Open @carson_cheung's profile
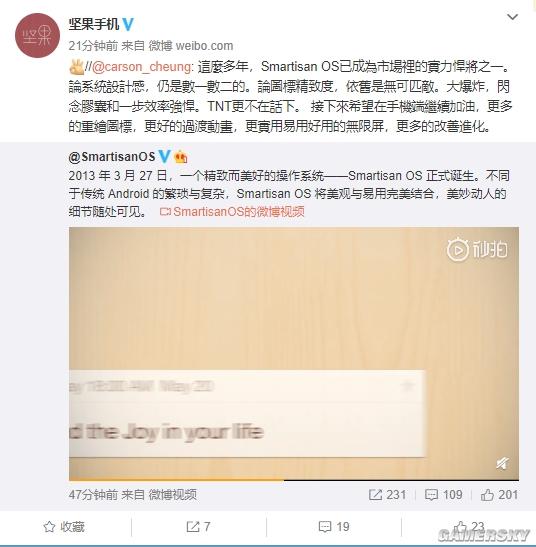 (141, 67)
